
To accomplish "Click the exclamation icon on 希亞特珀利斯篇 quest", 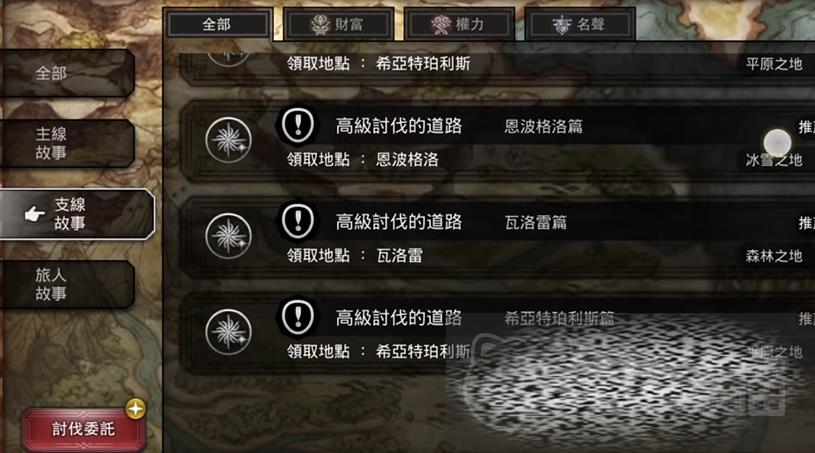I will [x=298, y=316].
